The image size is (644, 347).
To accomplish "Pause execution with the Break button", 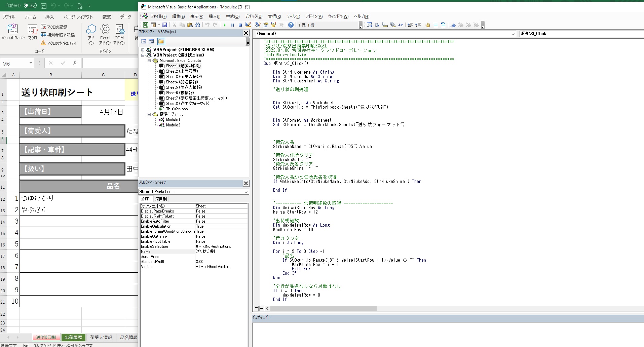I will (232, 25).
